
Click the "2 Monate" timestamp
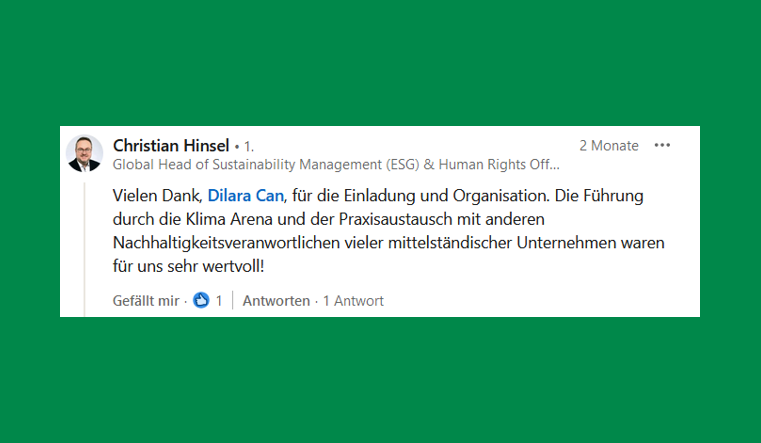point(608,145)
